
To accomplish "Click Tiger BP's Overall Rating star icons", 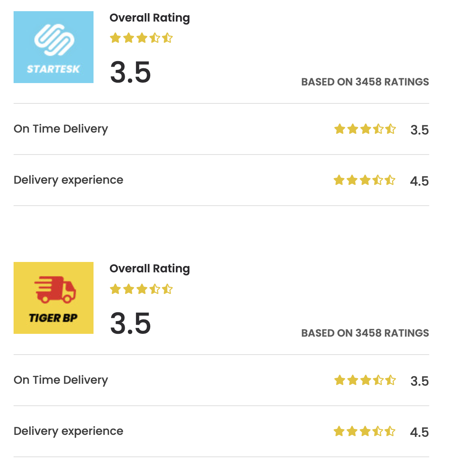I will (141, 289).
